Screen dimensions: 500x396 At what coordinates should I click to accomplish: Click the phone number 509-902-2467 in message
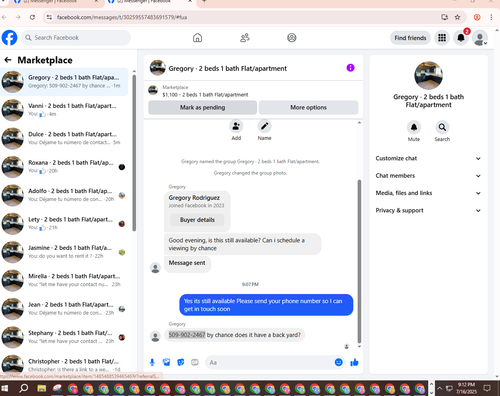[187, 335]
